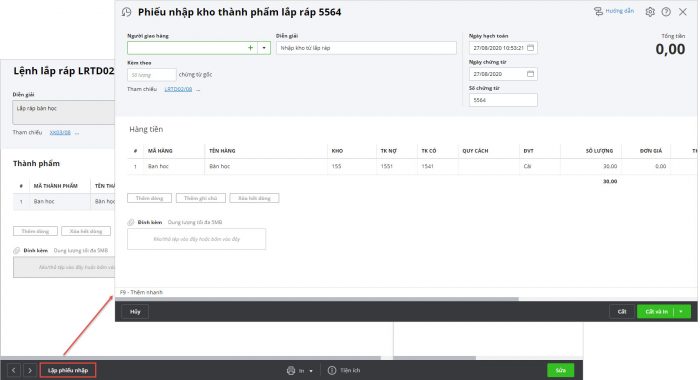Sort by the Số lượng column header
This screenshot has width=700, height=380.
click(x=599, y=151)
